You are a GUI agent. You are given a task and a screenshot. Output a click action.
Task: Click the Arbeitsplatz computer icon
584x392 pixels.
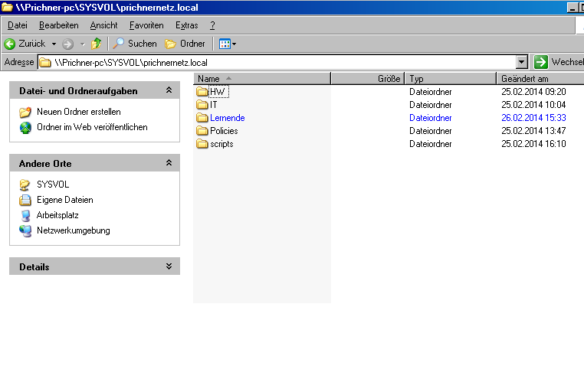(25, 216)
